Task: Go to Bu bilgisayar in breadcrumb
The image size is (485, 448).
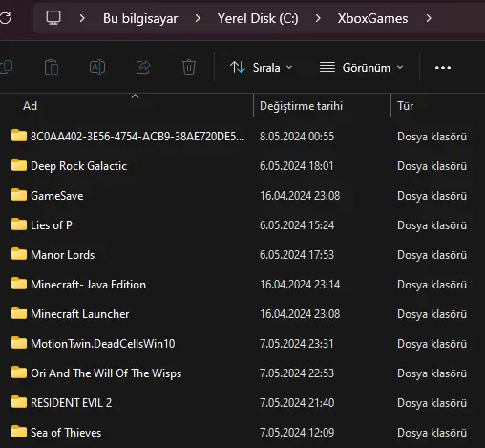Action: 140,18
